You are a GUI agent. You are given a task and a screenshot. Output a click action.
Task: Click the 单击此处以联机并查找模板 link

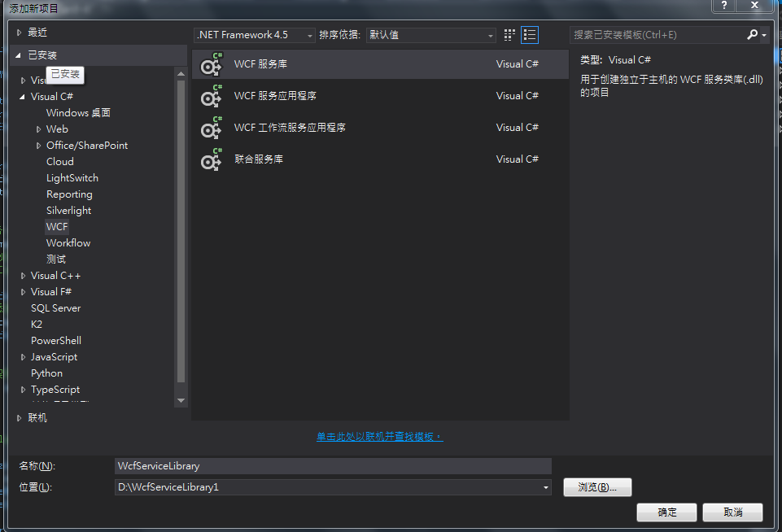coord(379,435)
